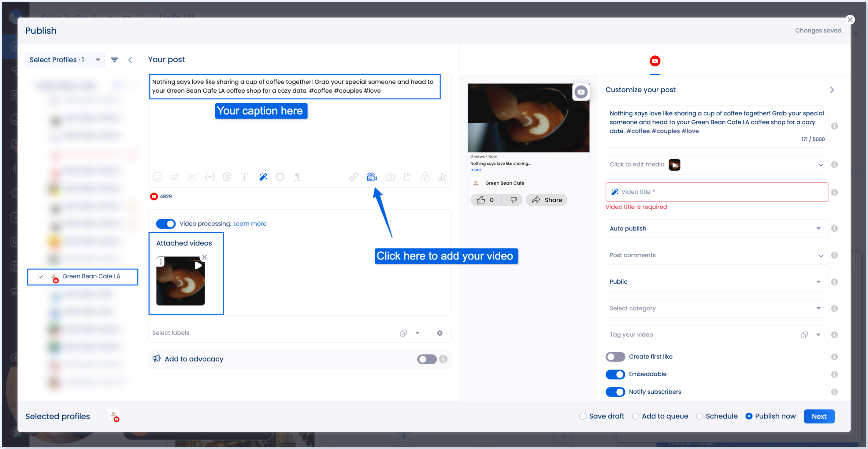Turn on Create first like

(x=615, y=357)
